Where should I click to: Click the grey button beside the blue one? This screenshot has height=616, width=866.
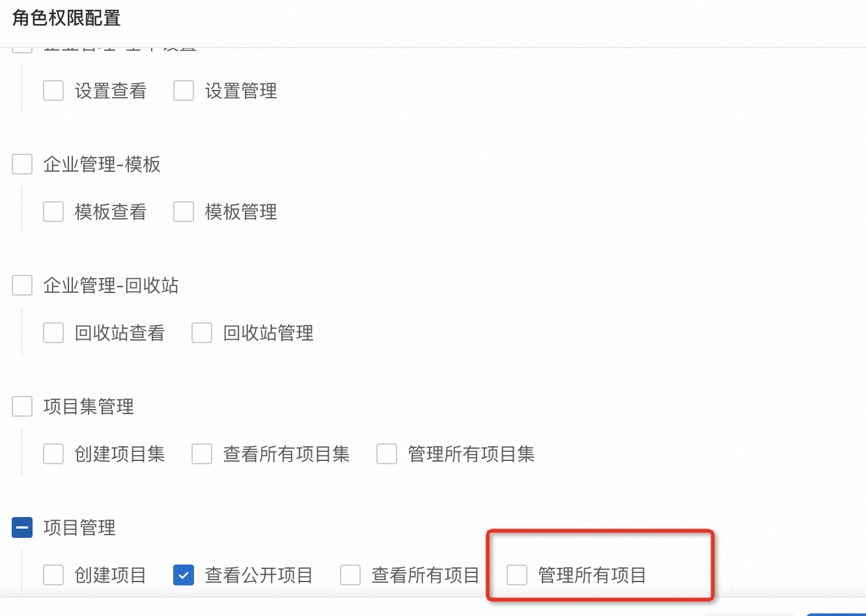pos(749,613)
